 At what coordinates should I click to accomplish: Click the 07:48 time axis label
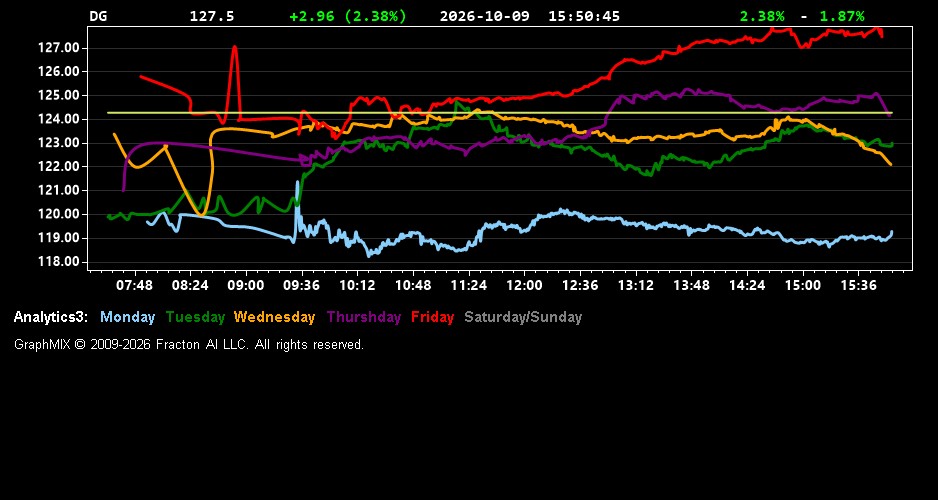pos(135,285)
